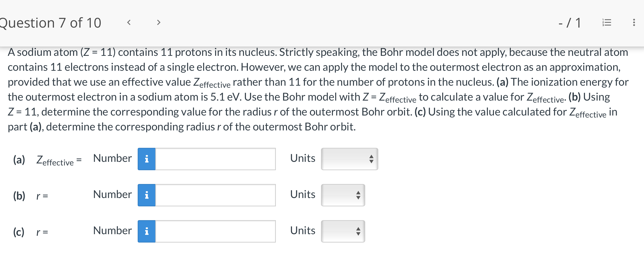The image size is (644, 257).
Task: Click the info icon for part (b) radius
Action: [146, 195]
